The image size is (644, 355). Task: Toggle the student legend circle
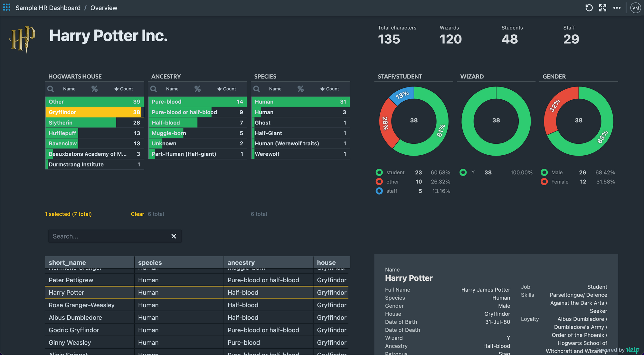coord(379,172)
